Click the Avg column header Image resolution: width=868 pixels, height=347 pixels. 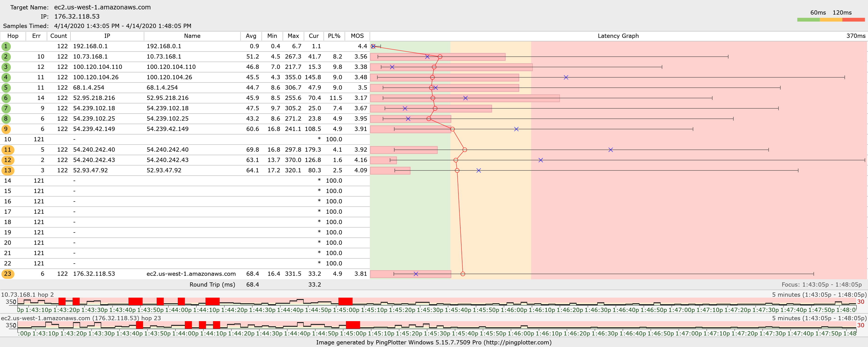251,36
